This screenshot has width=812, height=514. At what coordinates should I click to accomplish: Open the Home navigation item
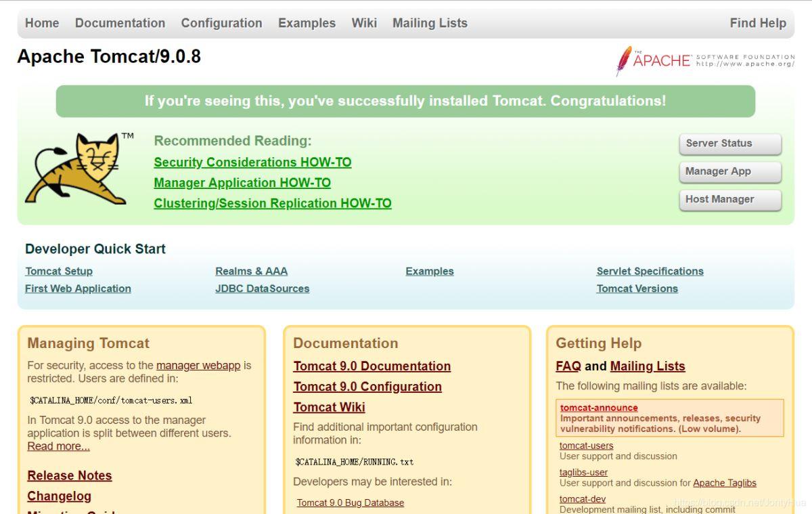tap(42, 23)
